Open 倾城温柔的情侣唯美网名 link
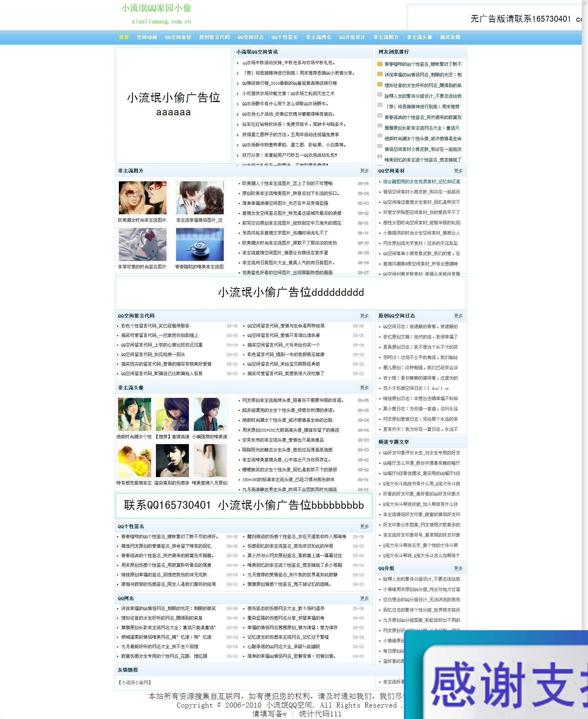 point(166,637)
